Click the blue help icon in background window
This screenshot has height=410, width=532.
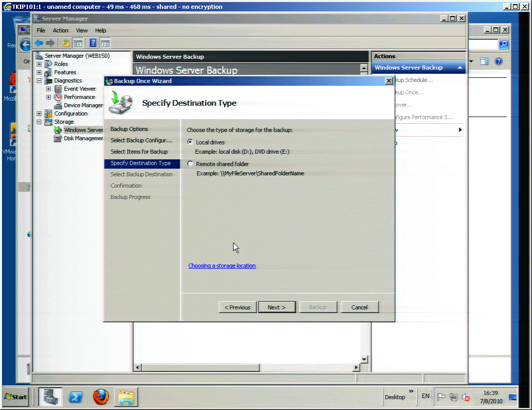(x=498, y=61)
